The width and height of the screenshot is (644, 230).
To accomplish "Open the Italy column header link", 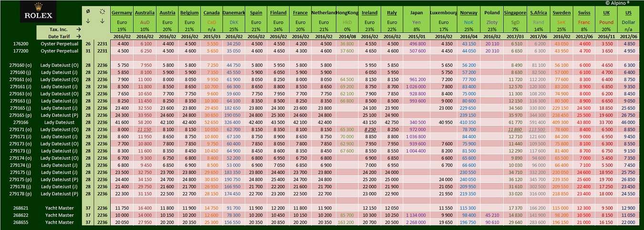I will [392, 13].
